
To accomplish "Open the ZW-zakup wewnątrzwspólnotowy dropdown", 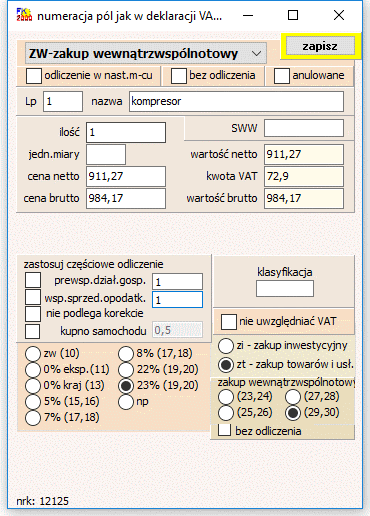I will click(146, 53).
